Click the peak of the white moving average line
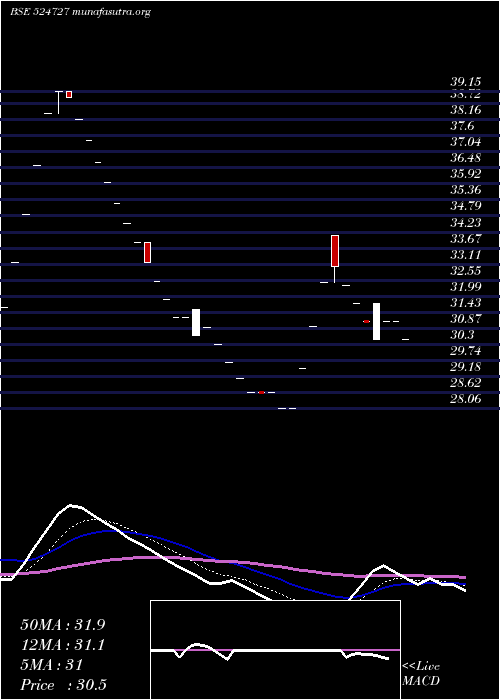Image resolution: width=500 pixels, height=700 pixels. click(71, 505)
